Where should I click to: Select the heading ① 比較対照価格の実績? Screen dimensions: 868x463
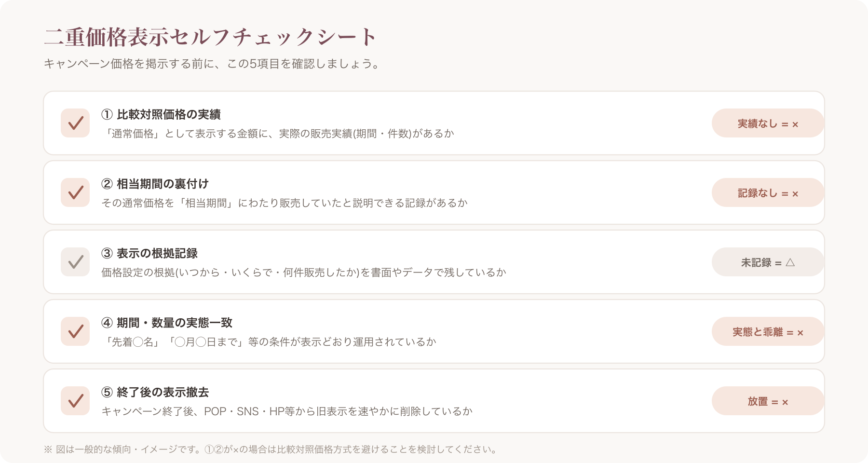[x=161, y=114]
